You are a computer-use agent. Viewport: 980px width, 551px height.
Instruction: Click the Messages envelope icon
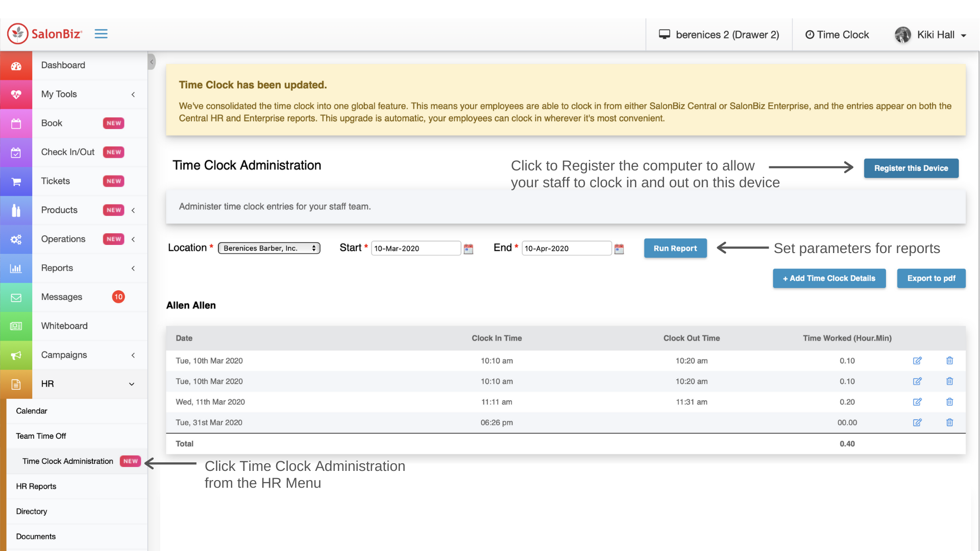click(x=16, y=297)
